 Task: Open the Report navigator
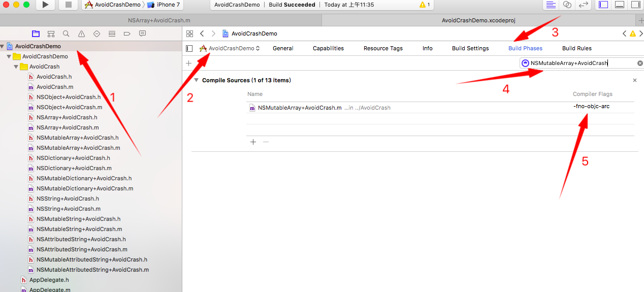click(142, 34)
